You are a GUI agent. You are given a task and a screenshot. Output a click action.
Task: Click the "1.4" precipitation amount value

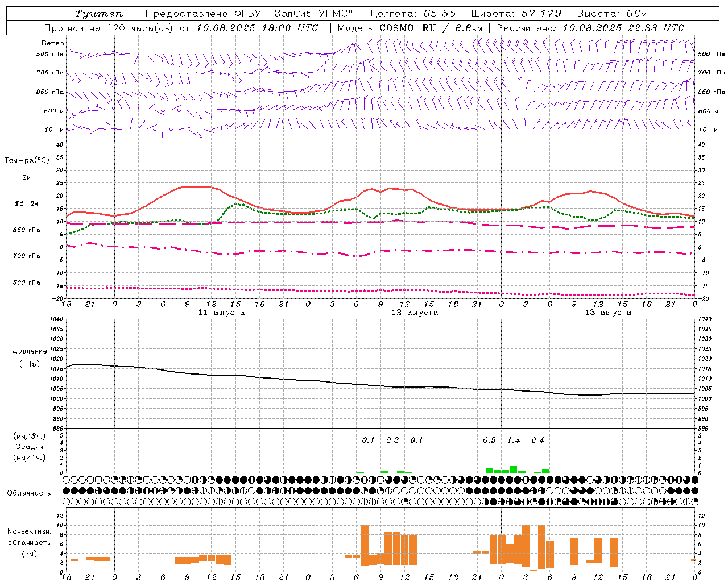tap(514, 440)
